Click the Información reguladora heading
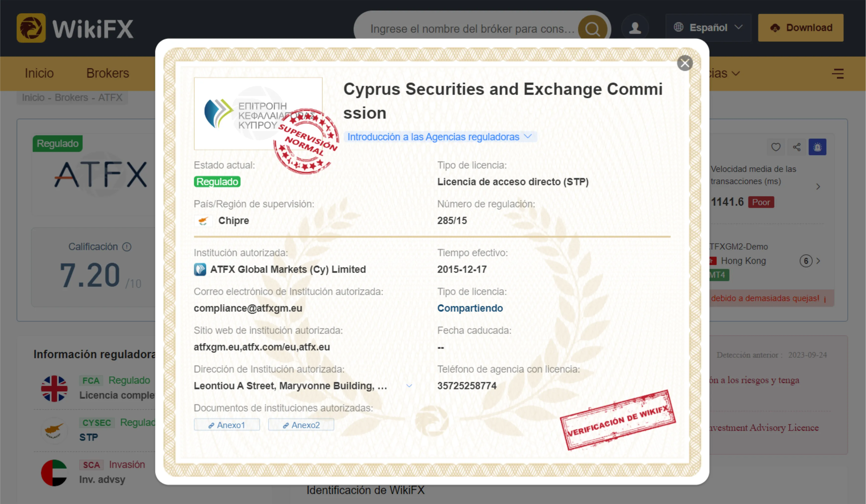866x504 pixels. (95, 354)
